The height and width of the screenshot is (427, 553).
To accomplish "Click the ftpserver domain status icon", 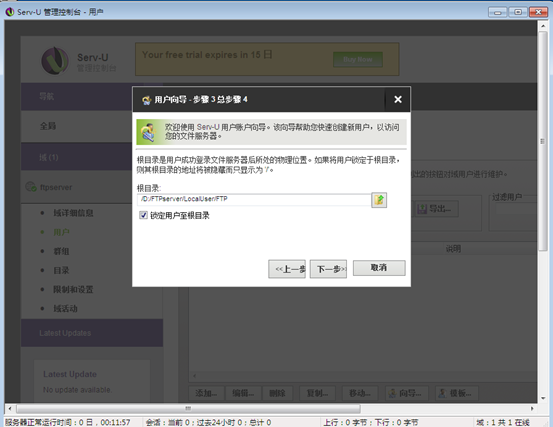I will pyautogui.click(x=31, y=187).
